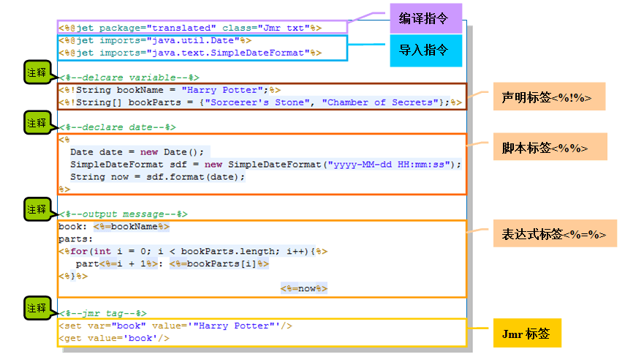Image resolution: width=644 pixels, height=357 pixels.
Task: Select the 注释 badge beside jmr tag comment
Action: click(37, 308)
